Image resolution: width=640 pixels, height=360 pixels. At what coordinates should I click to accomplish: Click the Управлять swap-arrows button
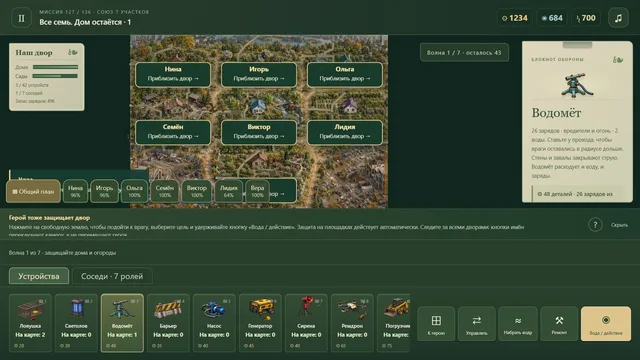pos(477,324)
